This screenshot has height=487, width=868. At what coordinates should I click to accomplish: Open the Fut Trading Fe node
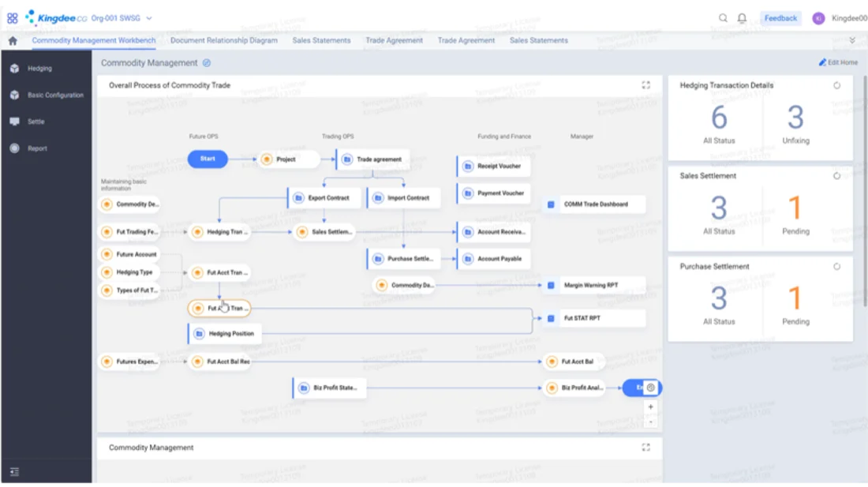coord(130,232)
